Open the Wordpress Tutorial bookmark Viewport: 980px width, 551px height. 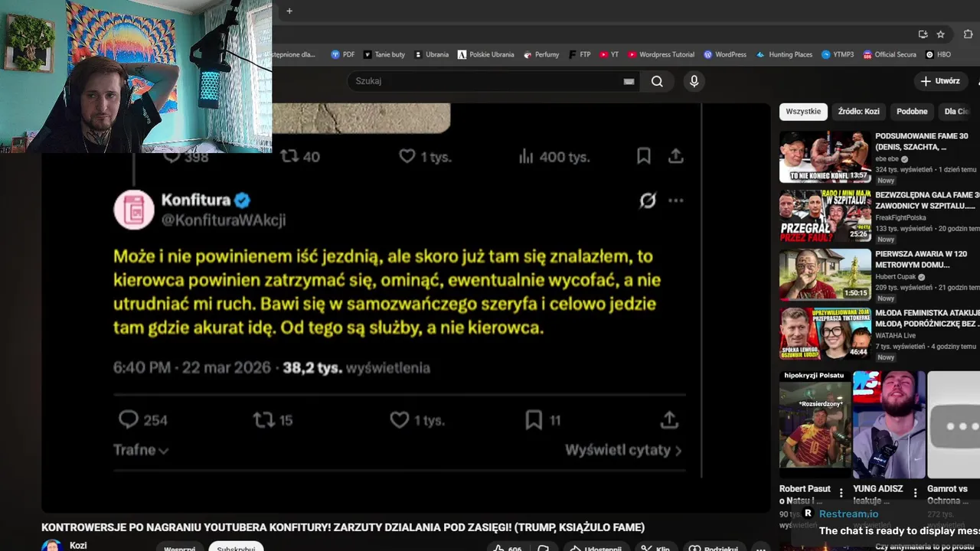point(661,54)
